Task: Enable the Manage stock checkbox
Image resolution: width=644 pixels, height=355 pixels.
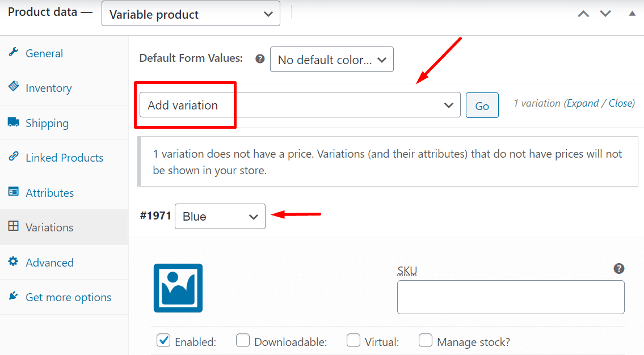Action: click(426, 340)
